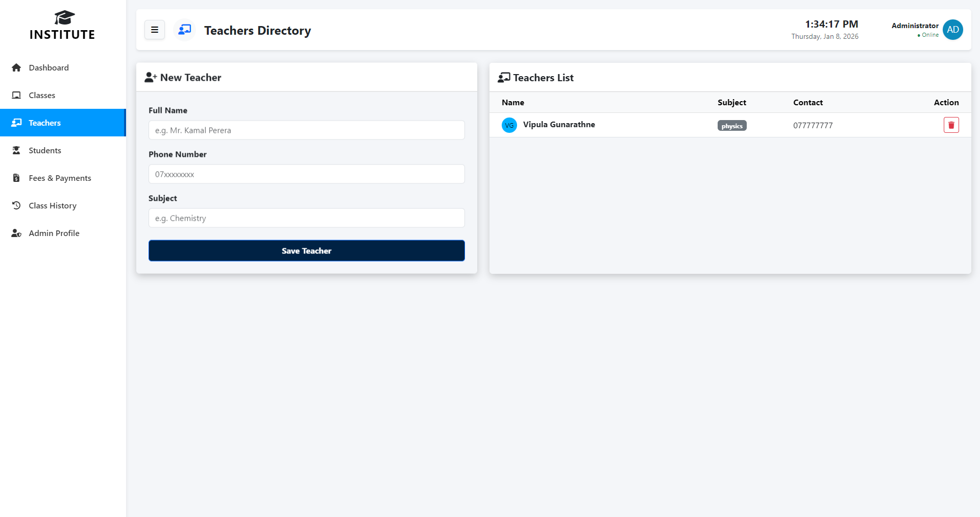This screenshot has height=517, width=980.
Task: Delete teacher Vipula Gunarathne with trash icon
Action: tap(951, 125)
